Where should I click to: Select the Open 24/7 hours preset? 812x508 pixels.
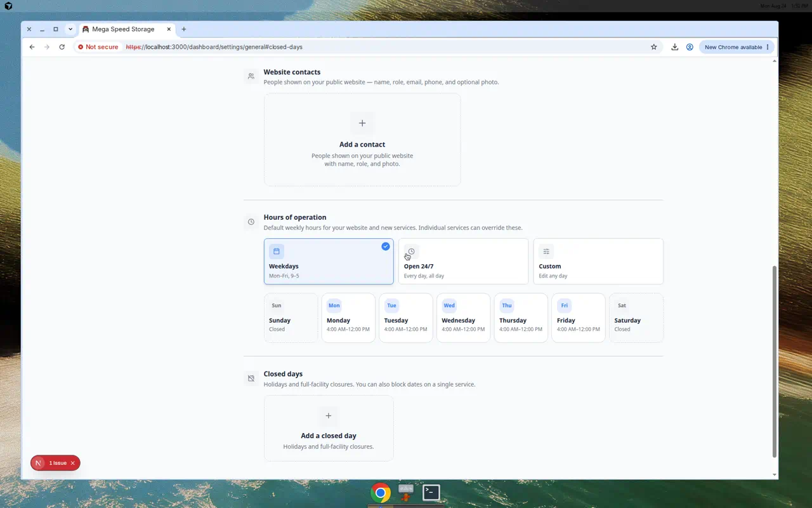coord(463,261)
